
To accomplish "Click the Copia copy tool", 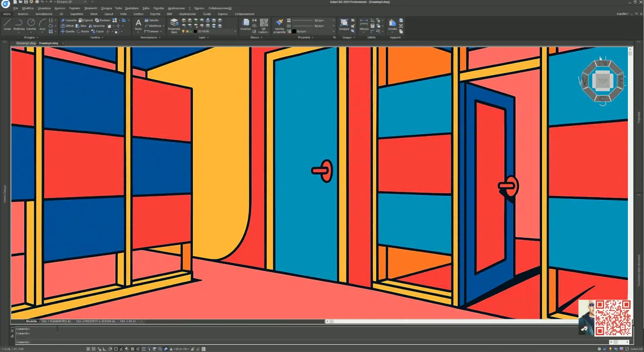I will click(97, 31).
